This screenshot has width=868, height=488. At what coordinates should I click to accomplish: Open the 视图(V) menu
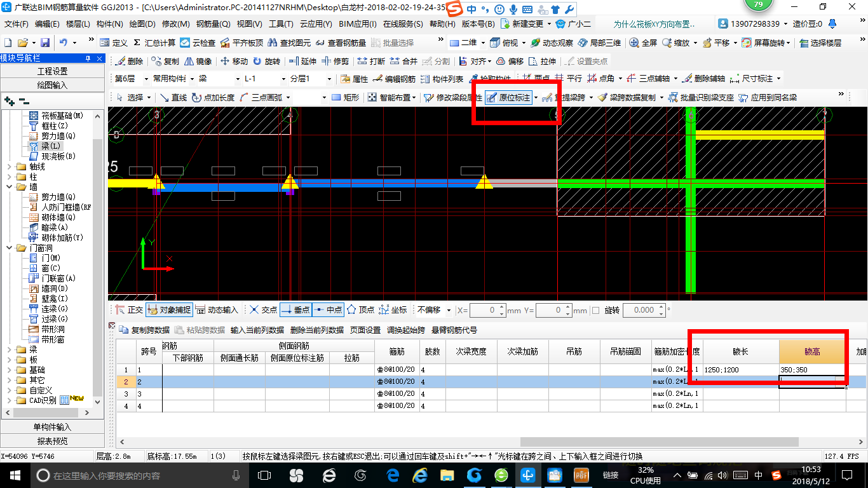[249, 24]
